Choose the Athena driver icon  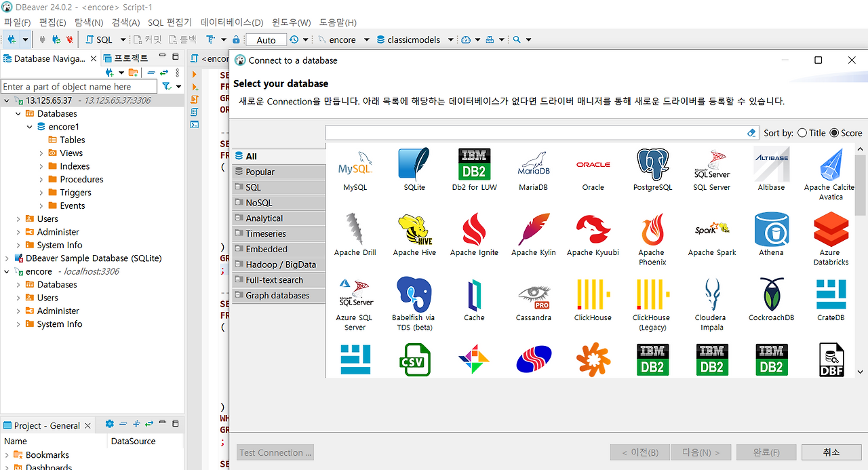[771, 235]
